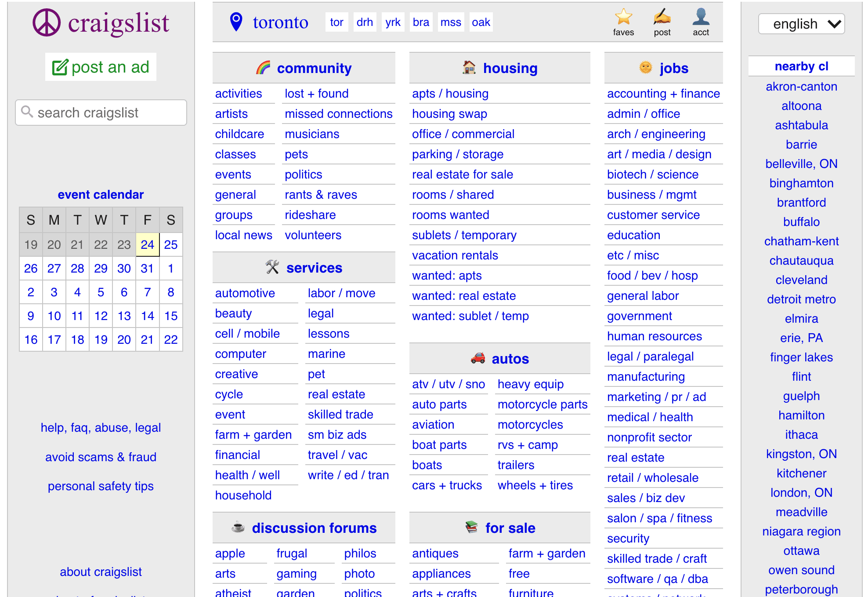Open the apple discussion forum
This screenshot has height=597, width=868.
pyautogui.click(x=230, y=553)
